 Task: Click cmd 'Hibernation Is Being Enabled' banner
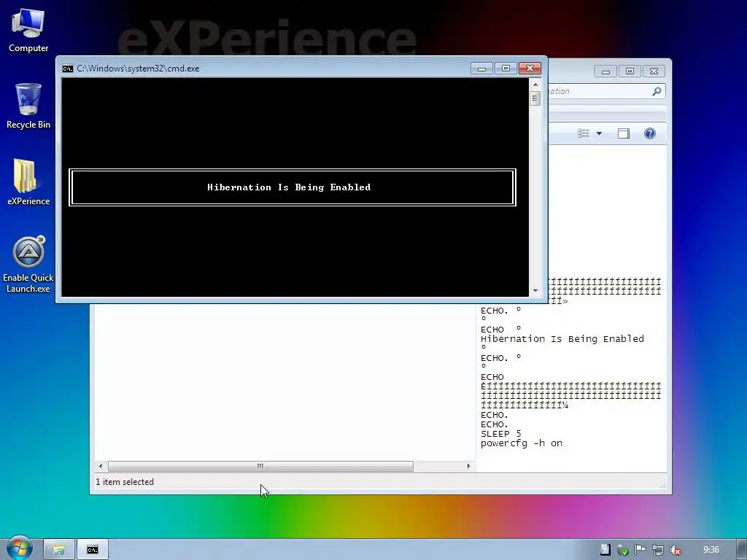[x=289, y=187]
